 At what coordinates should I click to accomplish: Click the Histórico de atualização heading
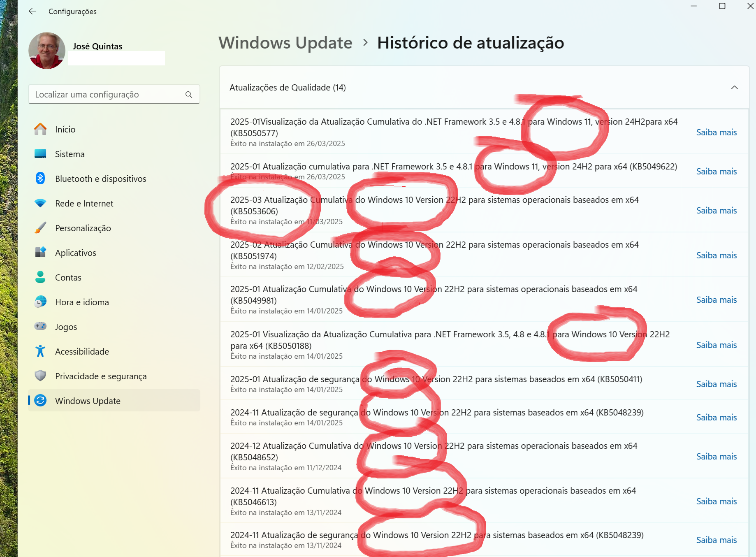471,43
